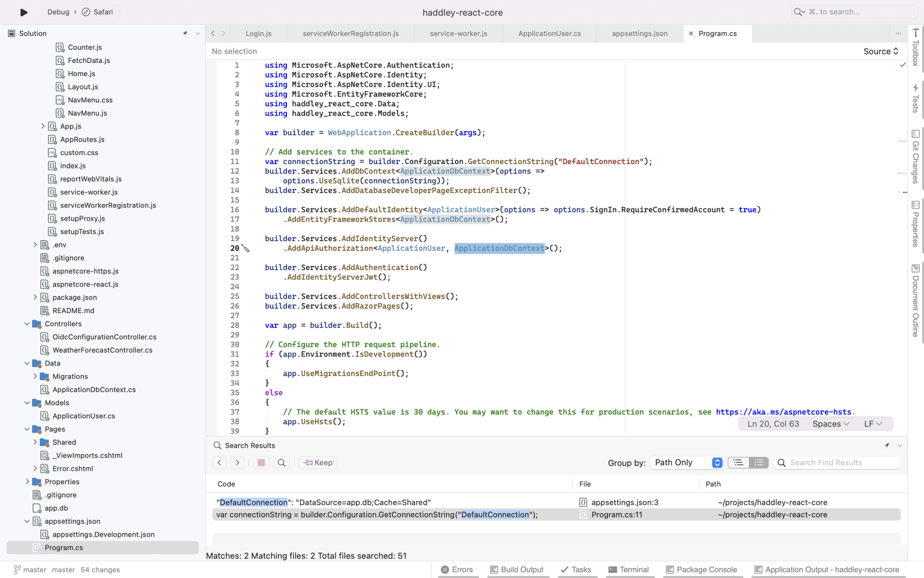Click the Run play button
Screen dimensions: 924x578
tap(24, 12)
